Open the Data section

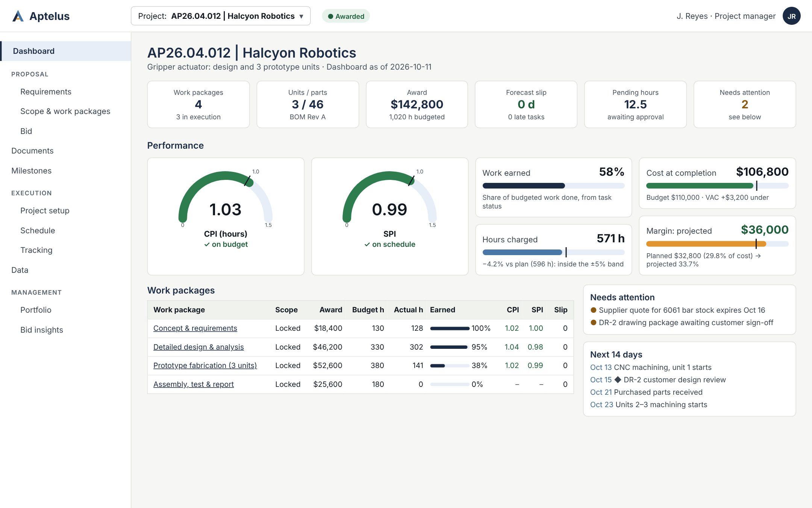pyautogui.click(x=20, y=270)
